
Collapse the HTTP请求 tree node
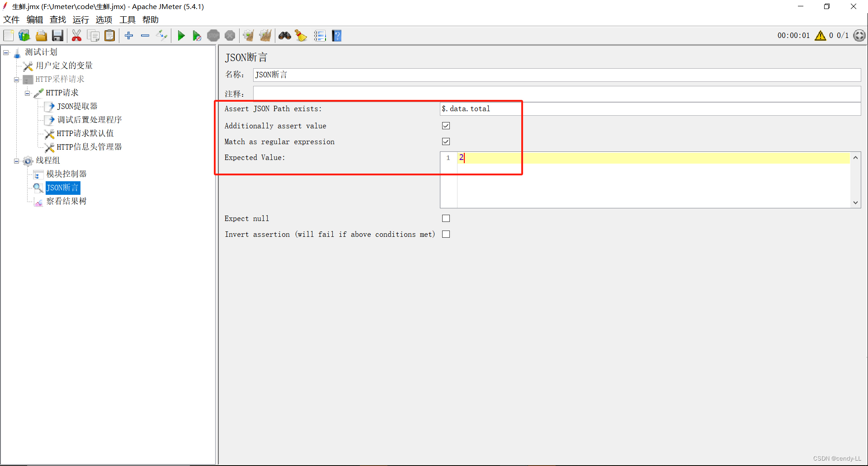[28, 93]
